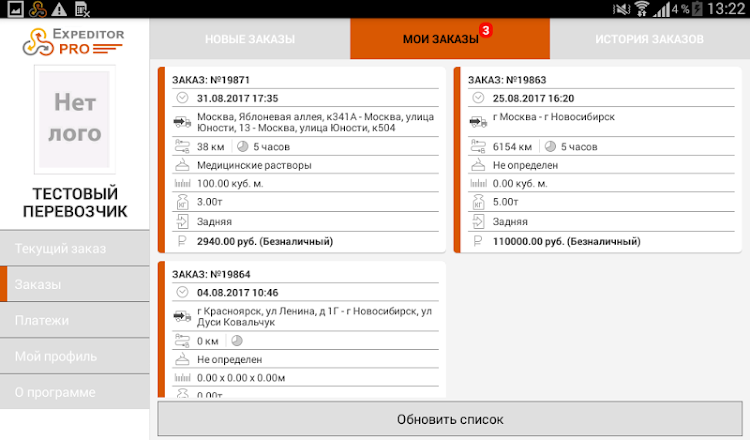Screen dimensions: 750x440
Task: Click price 2940.00 руб. (Безналичный)
Action: 265,241
